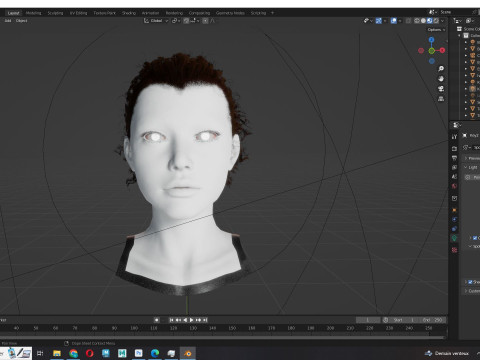Viewport: 480px width, 360px height.
Task: Open the pivot point dropdown
Action: [176, 21]
